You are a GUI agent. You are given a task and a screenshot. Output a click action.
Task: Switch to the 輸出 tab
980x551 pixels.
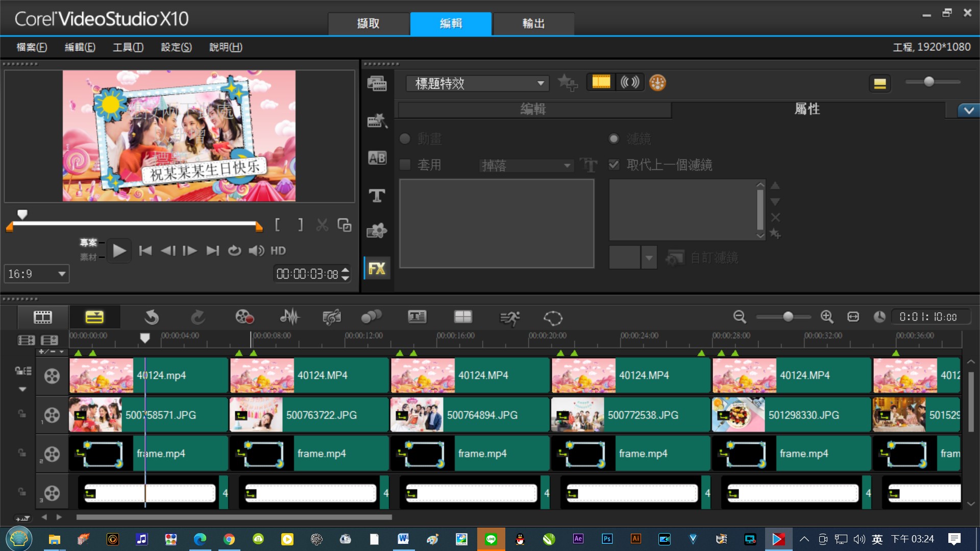click(533, 23)
